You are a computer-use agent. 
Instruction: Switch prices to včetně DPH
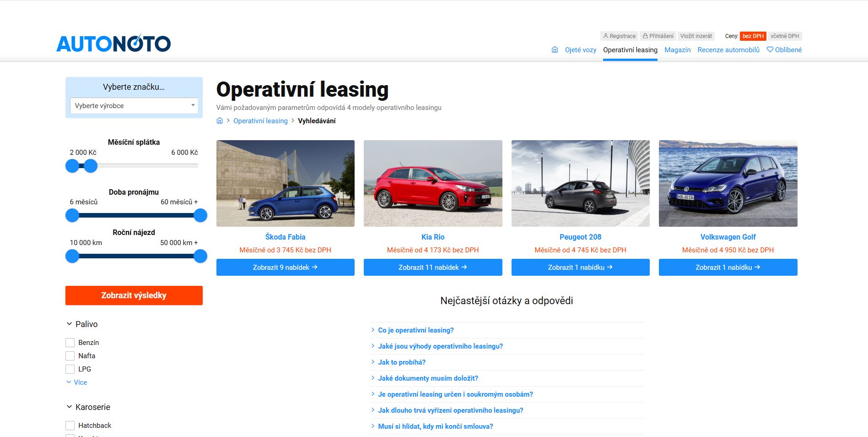tap(785, 36)
